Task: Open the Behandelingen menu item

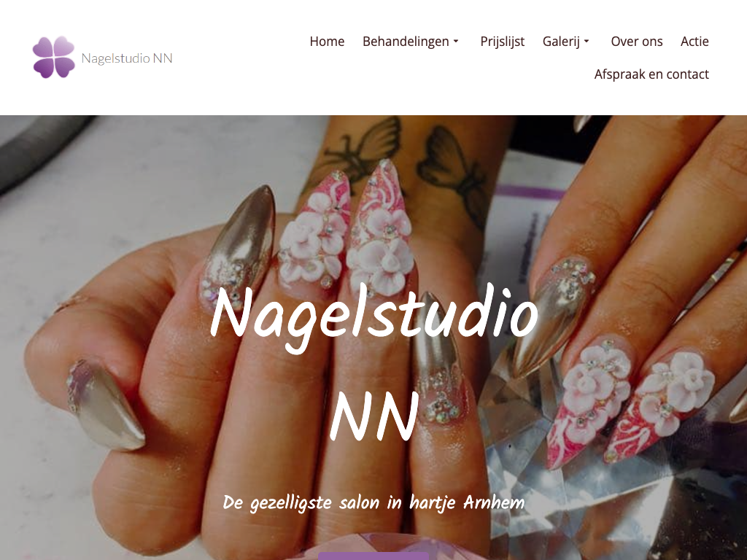Action: (406, 42)
